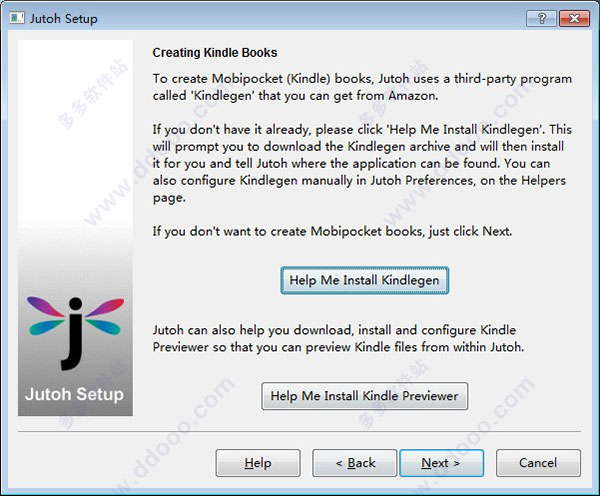600x496 pixels.
Task: Proceed with the Next button
Action: 442,463
